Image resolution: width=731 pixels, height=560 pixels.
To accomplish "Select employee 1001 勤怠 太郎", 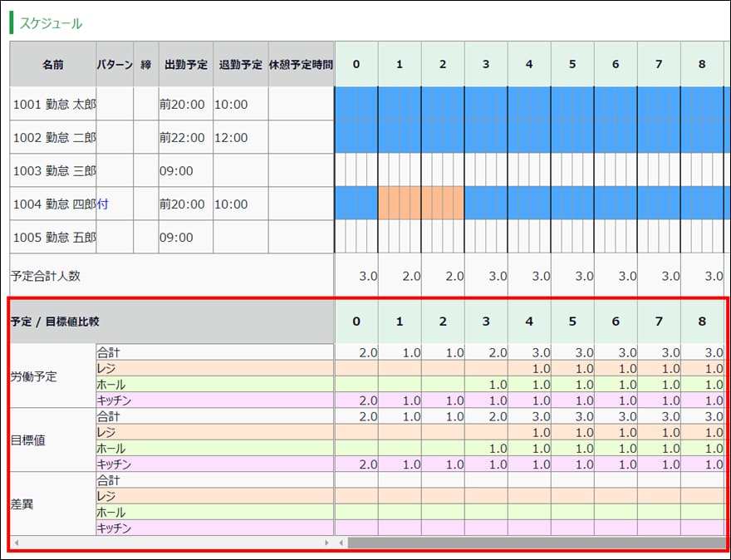I will (54, 105).
